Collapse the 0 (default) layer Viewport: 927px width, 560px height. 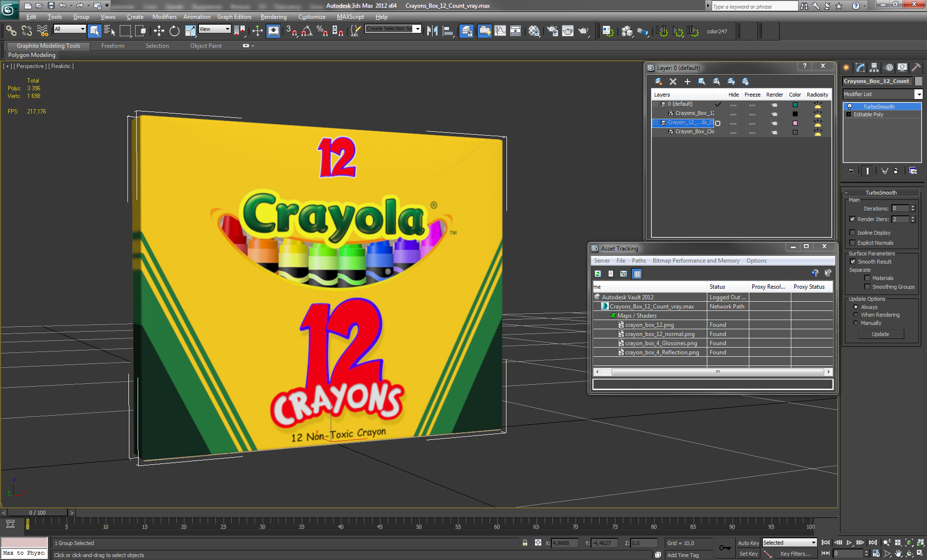[656, 104]
